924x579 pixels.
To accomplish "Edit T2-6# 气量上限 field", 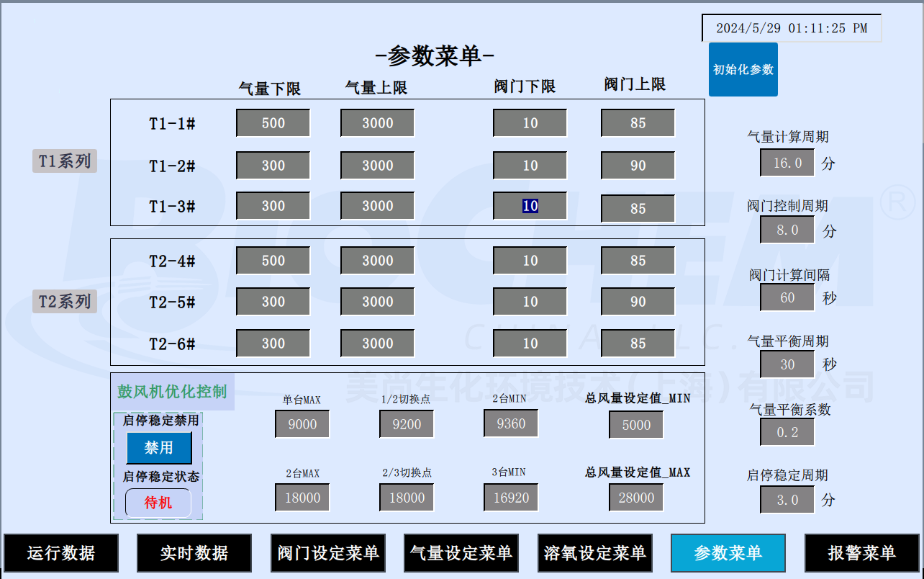I will 378,344.
